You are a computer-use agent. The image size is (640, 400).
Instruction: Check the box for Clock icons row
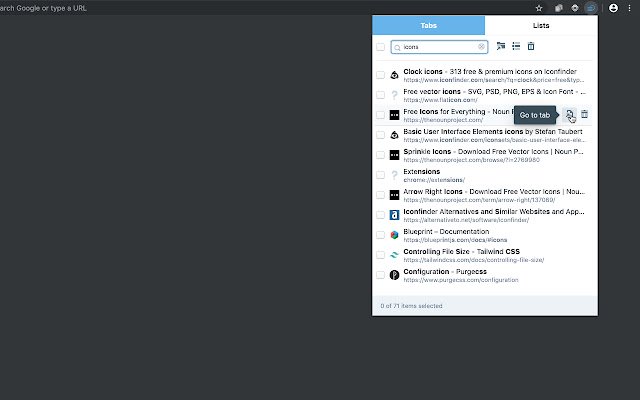380,75
